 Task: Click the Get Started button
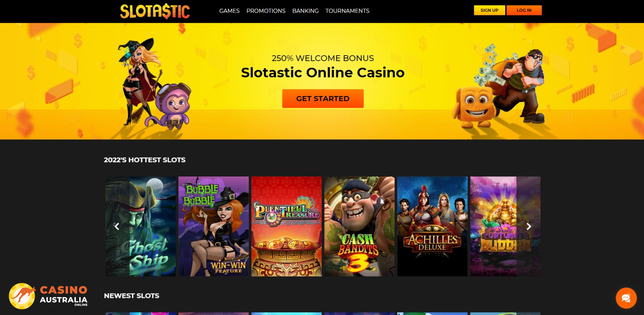pyautogui.click(x=323, y=98)
